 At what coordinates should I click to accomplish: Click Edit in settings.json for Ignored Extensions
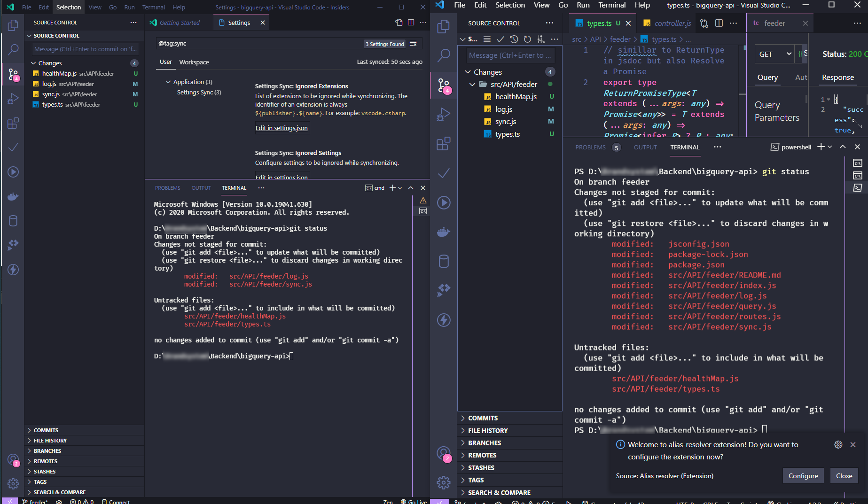click(x=282, y=128)
